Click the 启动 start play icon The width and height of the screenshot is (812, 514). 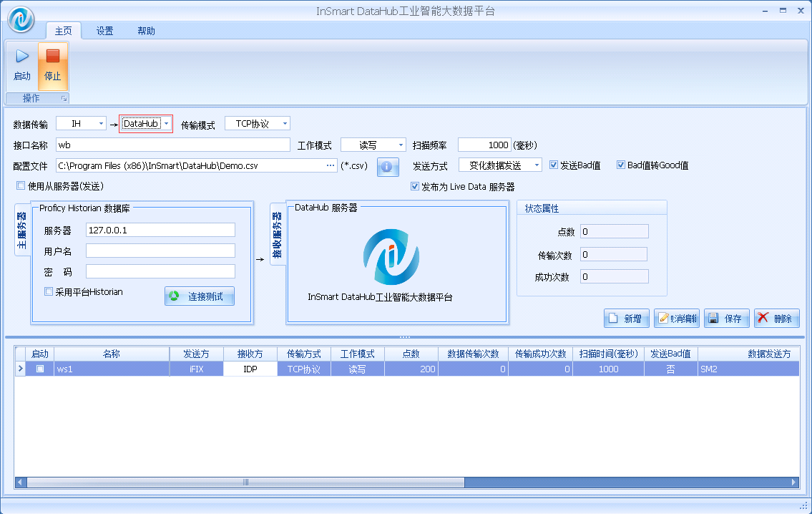22,56
